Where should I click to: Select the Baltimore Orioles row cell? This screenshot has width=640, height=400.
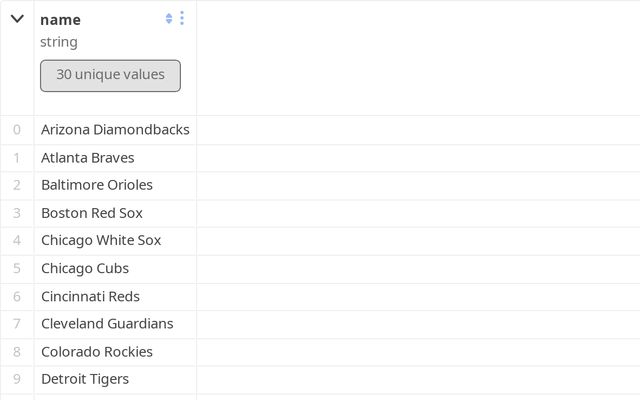(x=97, y=185)
